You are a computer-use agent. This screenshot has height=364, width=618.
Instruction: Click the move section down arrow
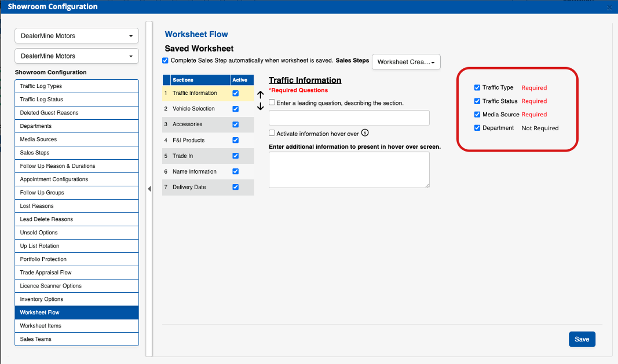pos(261,106)
